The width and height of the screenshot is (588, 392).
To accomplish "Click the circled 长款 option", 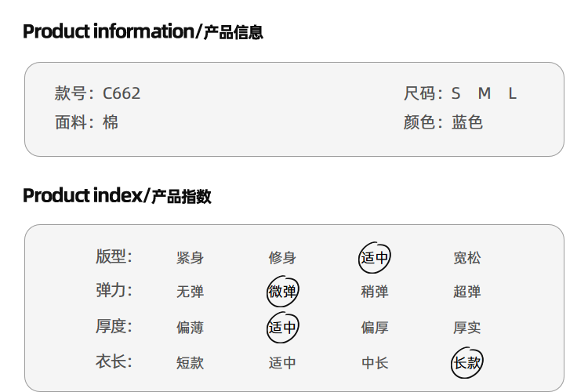I will click(467, 362).
